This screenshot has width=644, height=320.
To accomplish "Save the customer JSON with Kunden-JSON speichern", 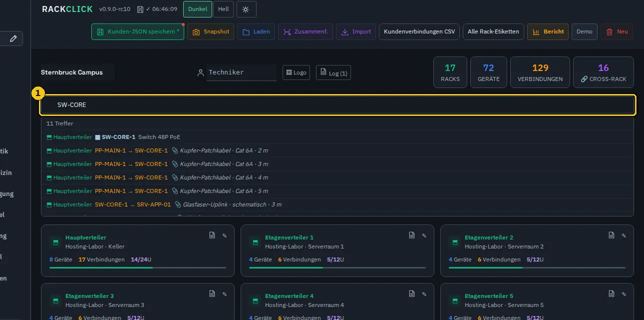I will [x=137, y=31].
